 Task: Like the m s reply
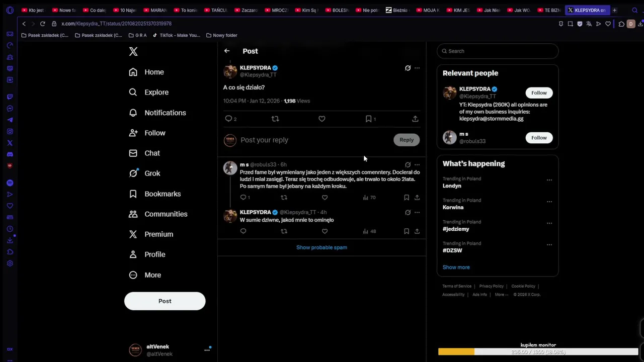coord(325,197)
